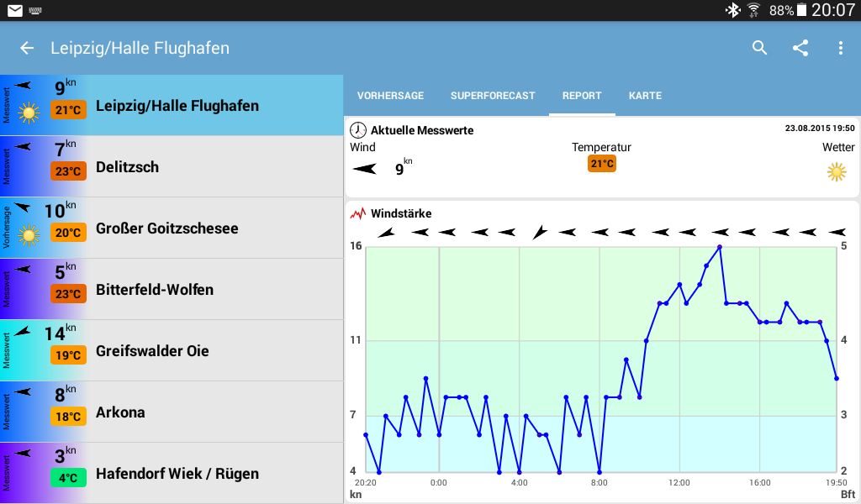The width and height of the screenshot is (861, 504).
Task: Open the three-dot overflow menu
Action: [x=840, y=48]
